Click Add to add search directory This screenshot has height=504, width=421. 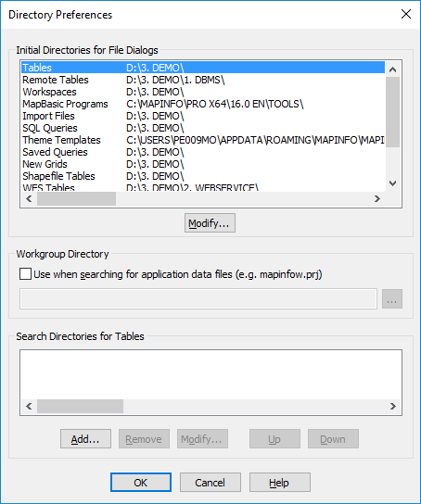85,439
